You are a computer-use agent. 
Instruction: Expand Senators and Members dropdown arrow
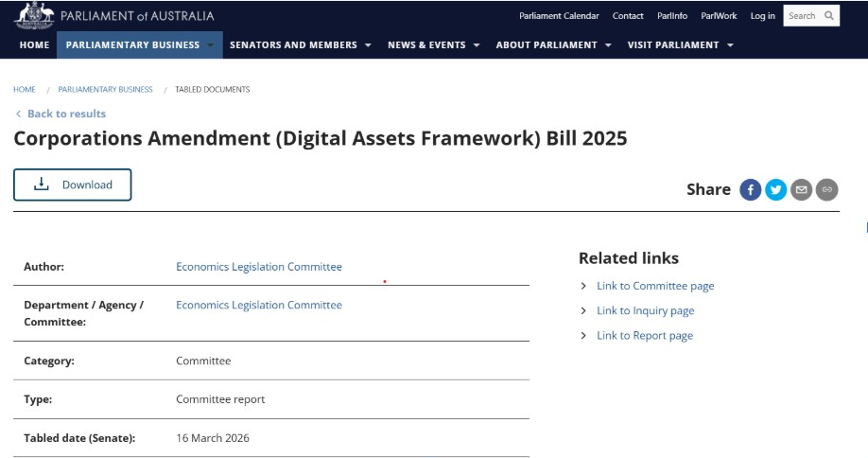point(368,44)
